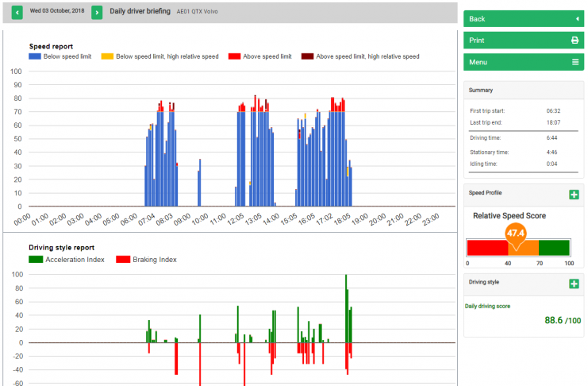Go to next day with right arrow
This screenshot has height=386, width=588.
(x=97, y=12)
